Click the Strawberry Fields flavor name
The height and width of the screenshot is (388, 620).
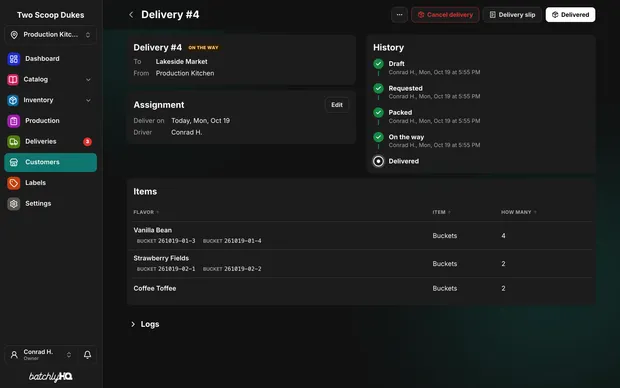161,258
